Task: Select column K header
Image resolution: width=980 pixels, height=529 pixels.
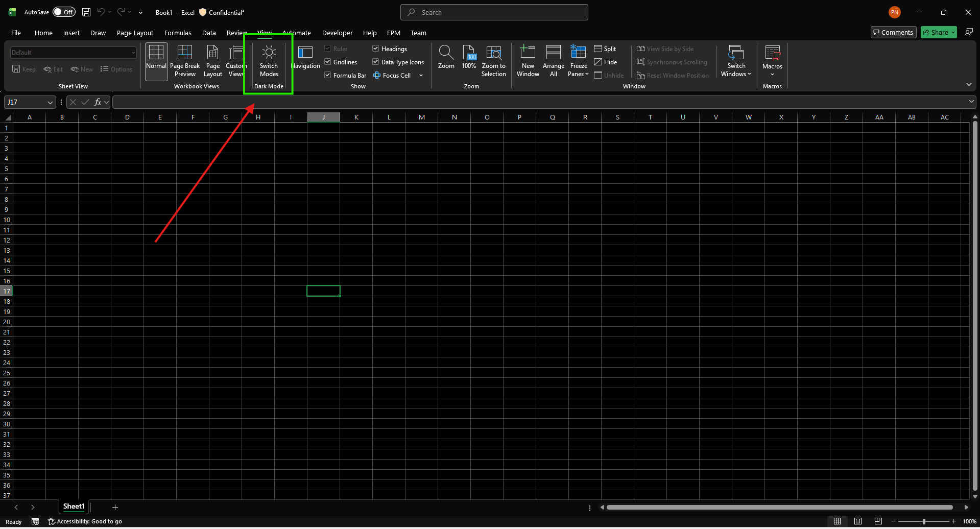Action: coord(356,117)
